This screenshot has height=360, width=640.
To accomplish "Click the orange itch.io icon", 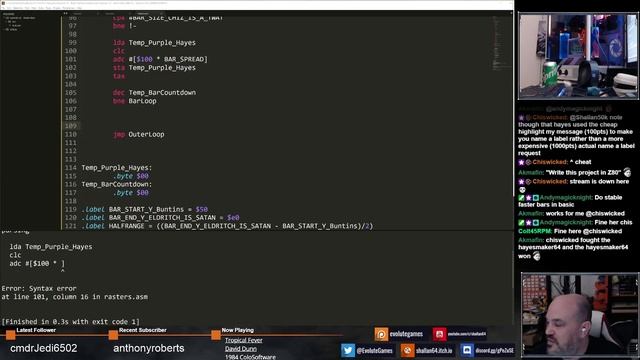I will pos(407,350).
